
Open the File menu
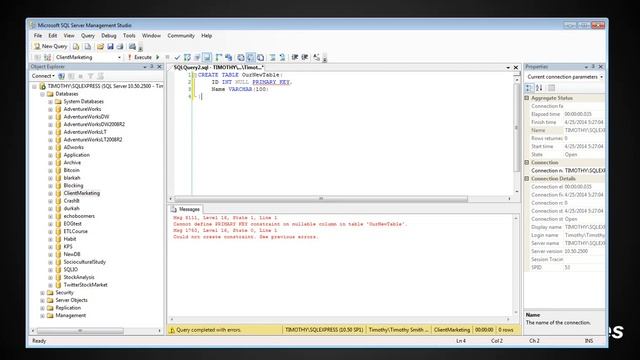click(x=38, y=36)
